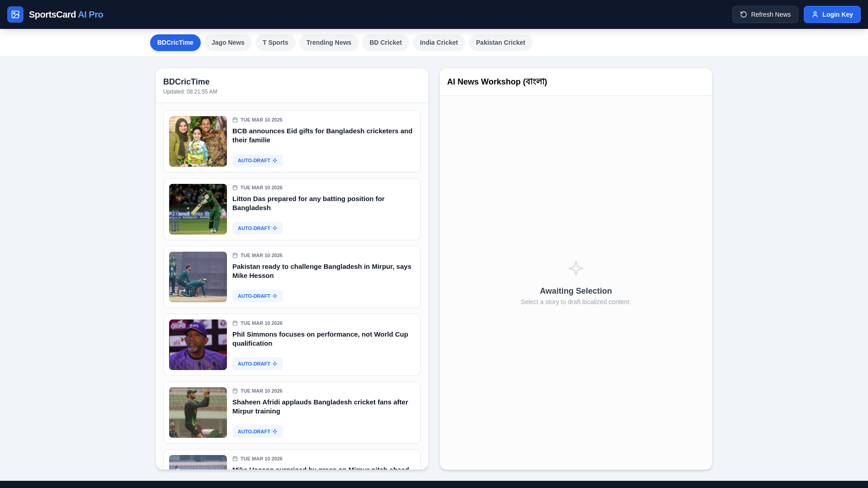The width and height of the screenshot is (868, 488).
Task: Open the Pakistan players training thumbnail
Action: pyautogui.click(x=198, y=277)
